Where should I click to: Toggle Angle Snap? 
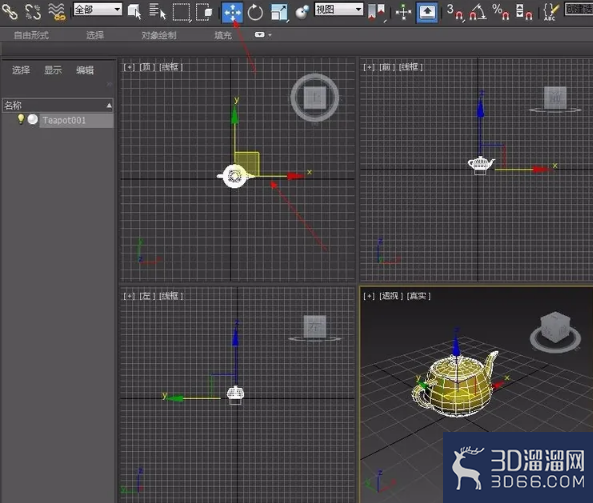pos(478,12)
